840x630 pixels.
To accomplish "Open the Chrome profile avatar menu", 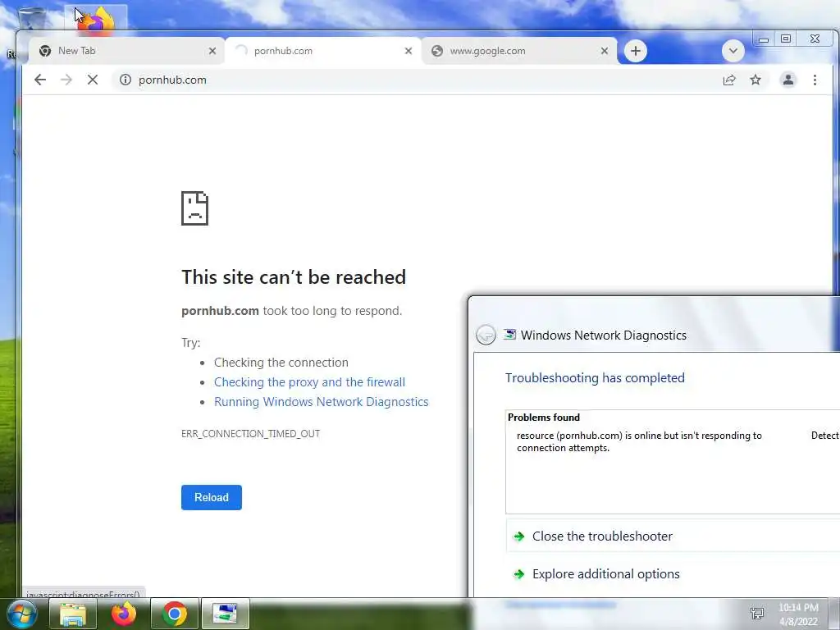I will tap(788, 80).
